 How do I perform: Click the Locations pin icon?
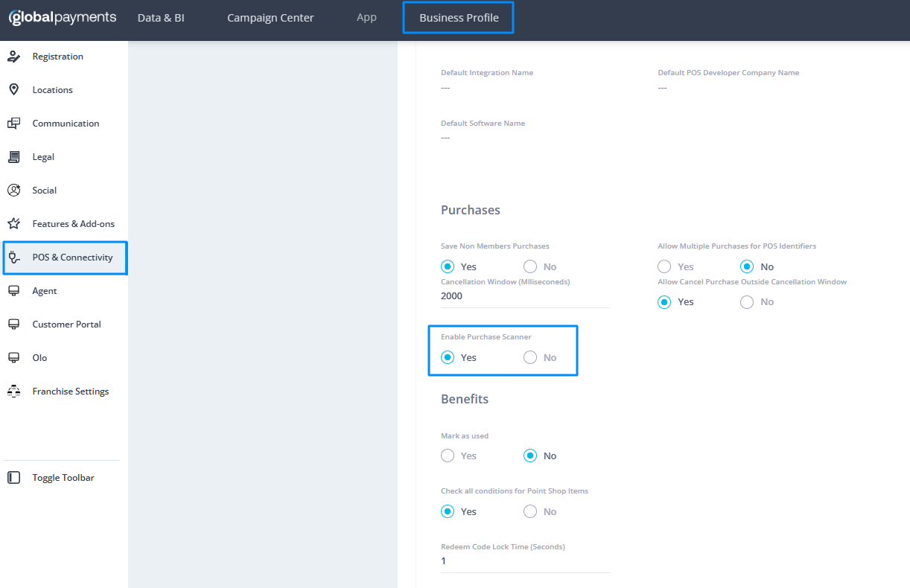(x=13, y=90)
